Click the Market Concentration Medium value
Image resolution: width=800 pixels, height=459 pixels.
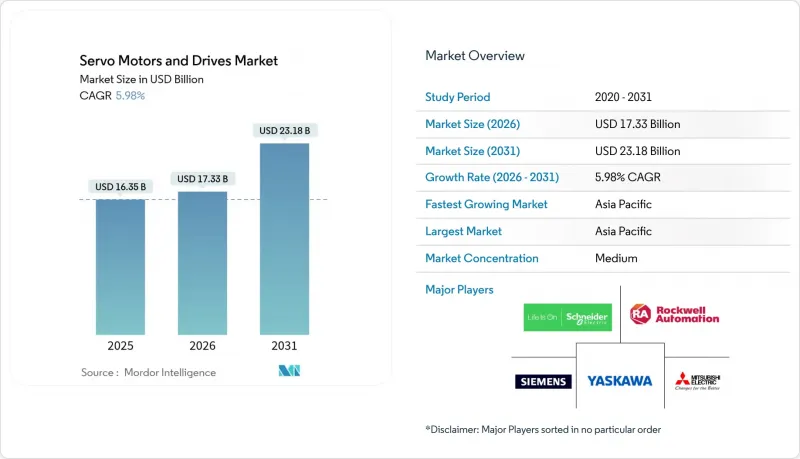[x=615, y=258]
